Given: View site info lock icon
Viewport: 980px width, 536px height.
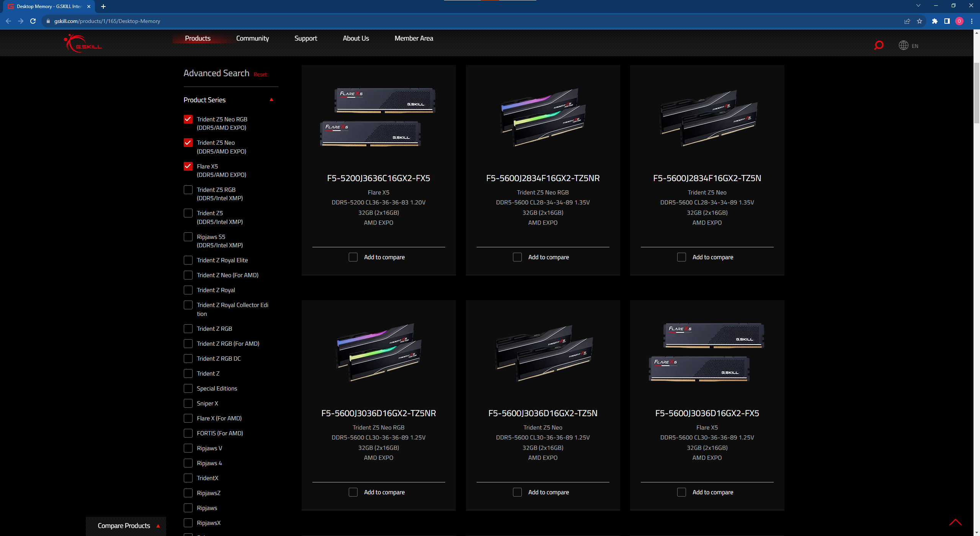Looking at the screenshot, I should [48, 21].
